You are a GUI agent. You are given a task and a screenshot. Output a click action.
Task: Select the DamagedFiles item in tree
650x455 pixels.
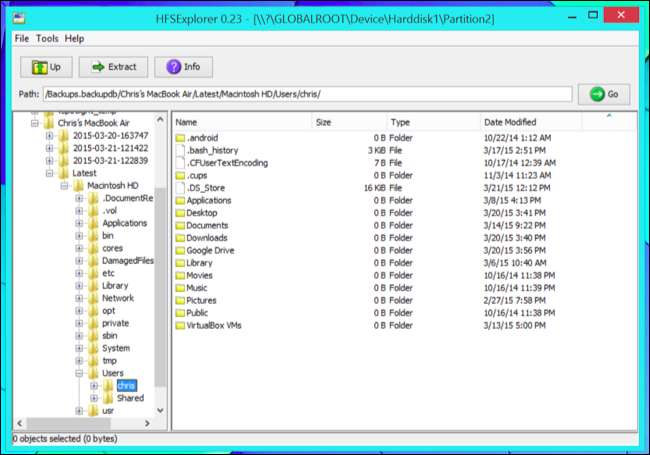(128, 261)
